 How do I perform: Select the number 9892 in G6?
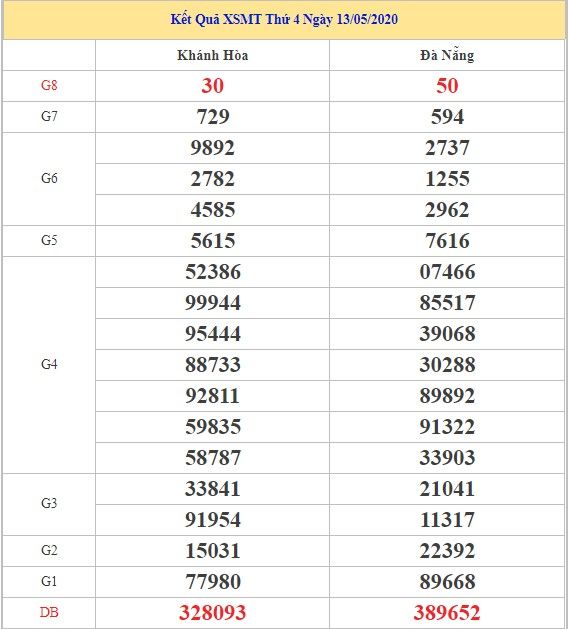pyautogui.click(x=213, y=148)
